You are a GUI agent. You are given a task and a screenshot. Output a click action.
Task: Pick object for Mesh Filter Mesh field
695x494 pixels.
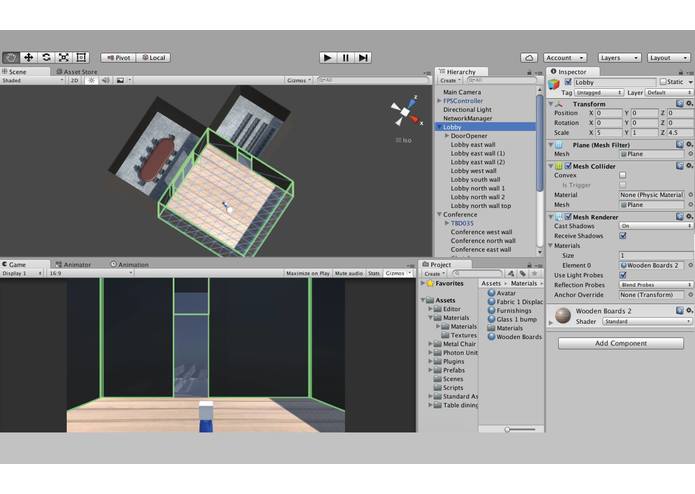click(690, 154)
